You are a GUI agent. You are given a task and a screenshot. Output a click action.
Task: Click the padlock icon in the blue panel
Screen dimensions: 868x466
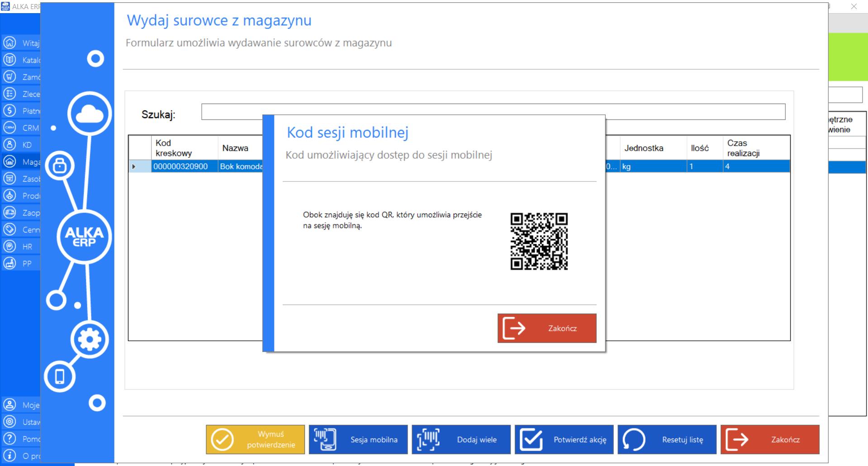pyautogui.click(x=60, y=166)
